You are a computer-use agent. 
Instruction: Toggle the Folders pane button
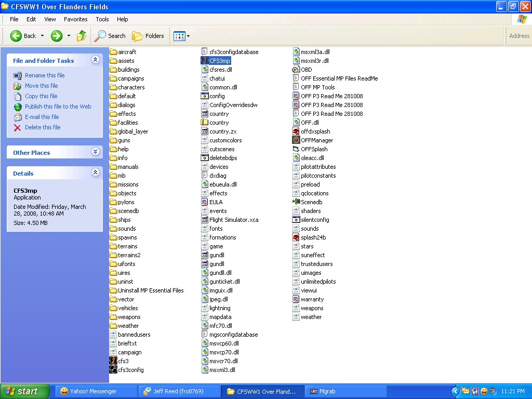[x=148, y=36]
